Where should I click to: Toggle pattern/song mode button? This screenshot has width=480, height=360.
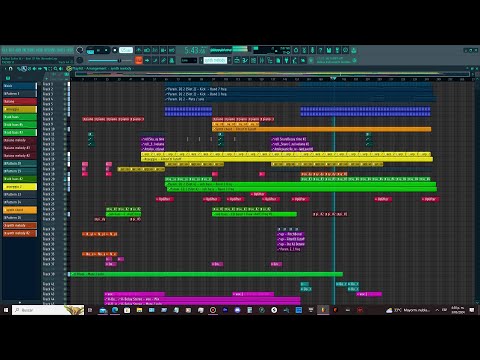click(x=90, y=50)
